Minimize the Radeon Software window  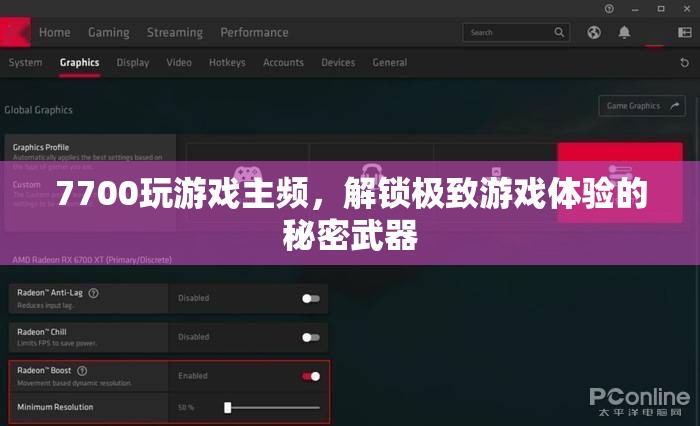coord(635,8)
